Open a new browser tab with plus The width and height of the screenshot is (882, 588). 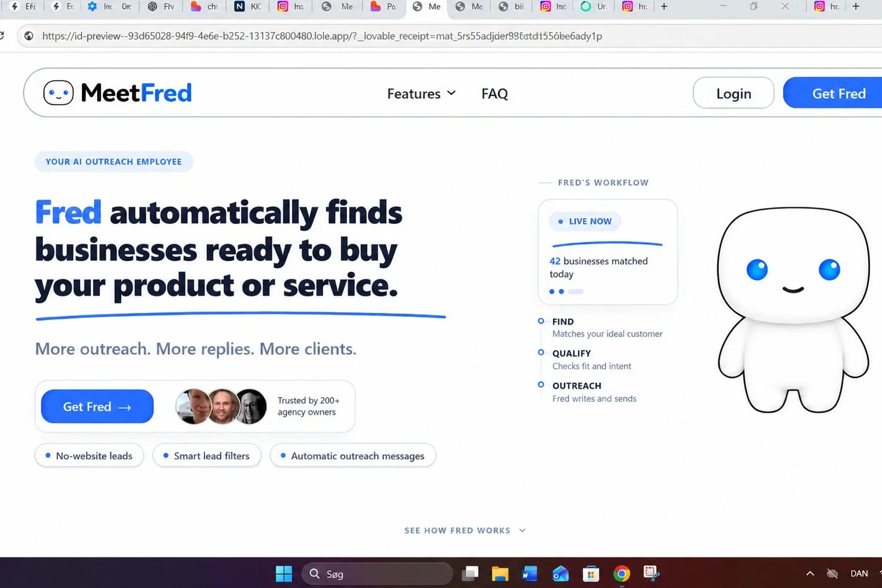(x=664, y=7)
